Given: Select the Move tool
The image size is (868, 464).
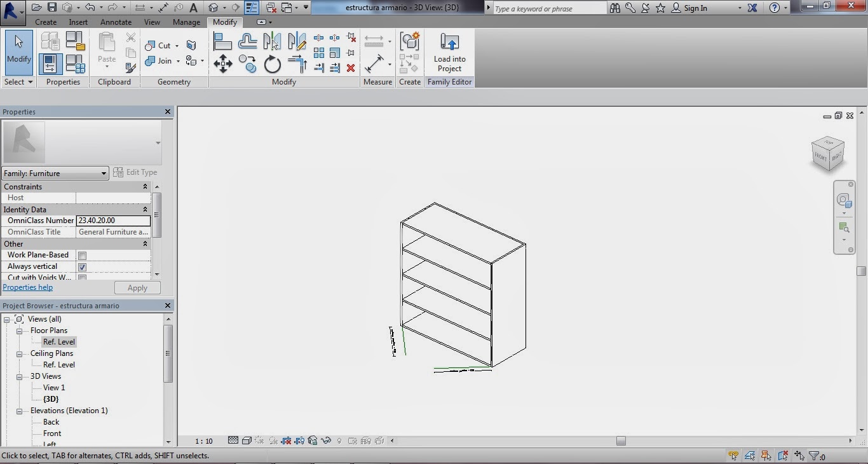Looking at the screenshot, I should click(223, 64).
